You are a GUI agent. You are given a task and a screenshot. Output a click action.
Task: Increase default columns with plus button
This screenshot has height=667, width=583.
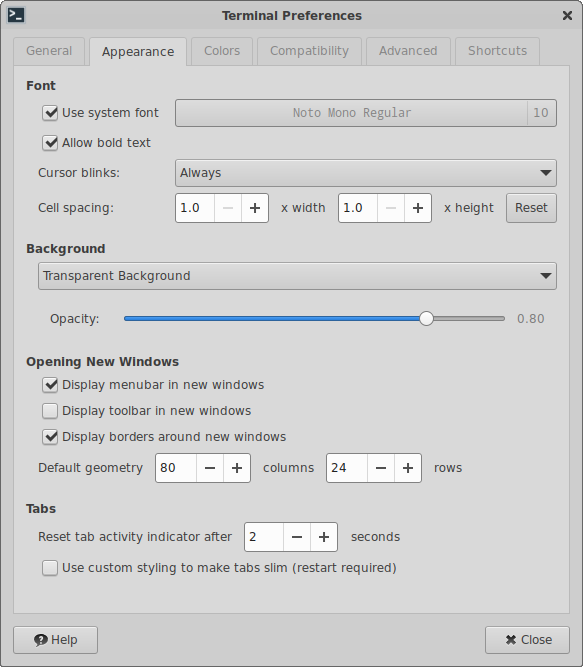(237, 468)
